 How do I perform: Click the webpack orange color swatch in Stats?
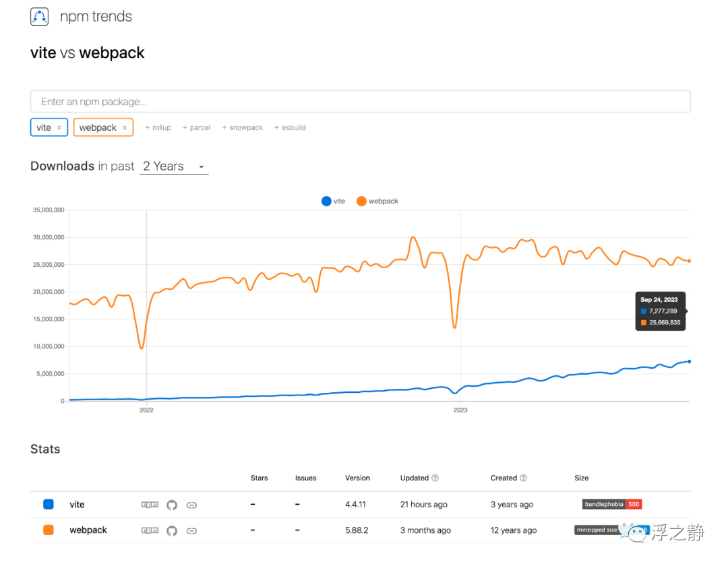pos(49,530)
